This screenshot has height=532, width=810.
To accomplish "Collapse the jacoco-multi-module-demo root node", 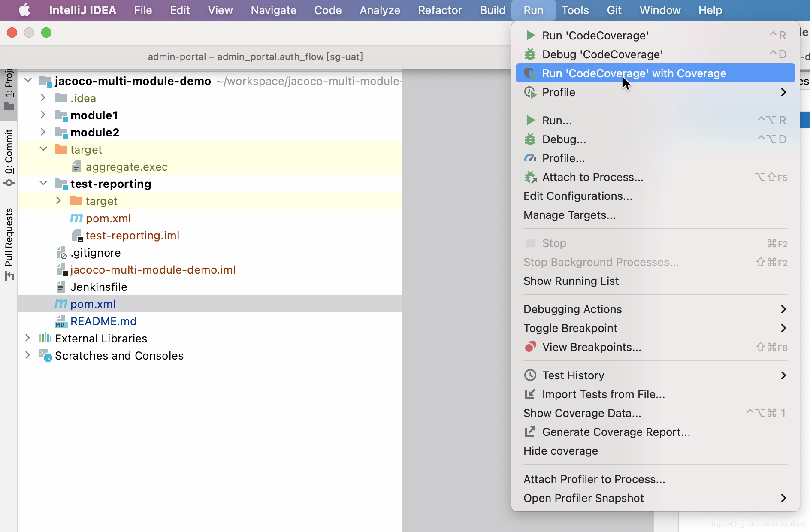I will (28, 80).
